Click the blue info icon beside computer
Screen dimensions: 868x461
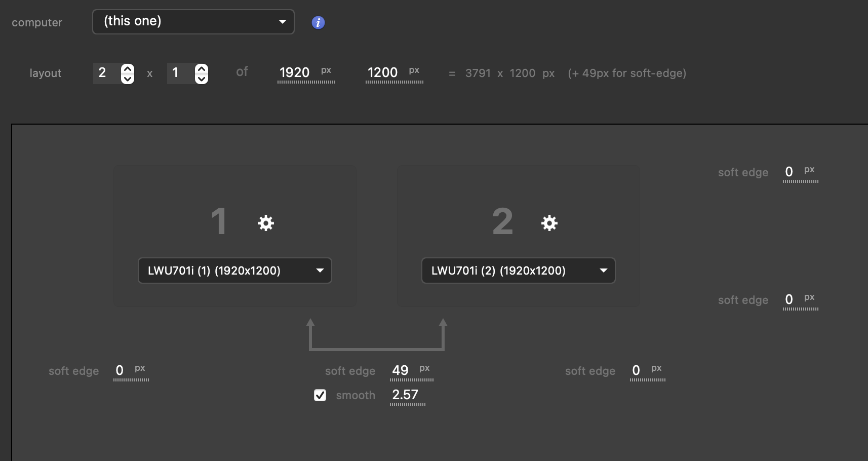click(x=318, y=22)
